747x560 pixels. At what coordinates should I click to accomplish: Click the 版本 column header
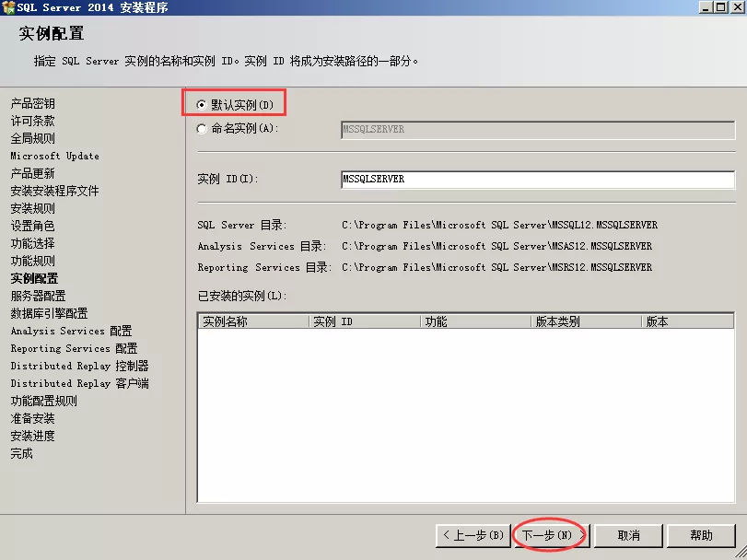click(x=687, y=321)
